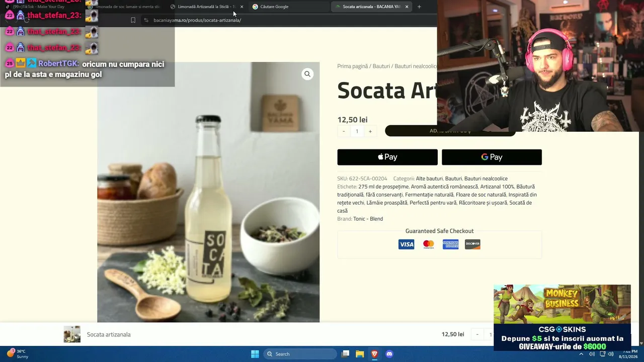
Task: Open the Artizanal 100% tag
Action: tap(497, 187)
